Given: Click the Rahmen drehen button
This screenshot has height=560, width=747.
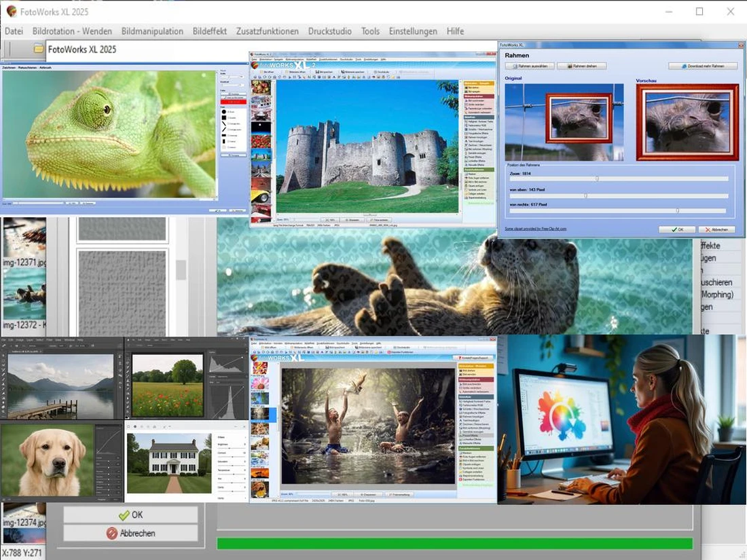Looking at the screenshot, I should pos(582,67).
